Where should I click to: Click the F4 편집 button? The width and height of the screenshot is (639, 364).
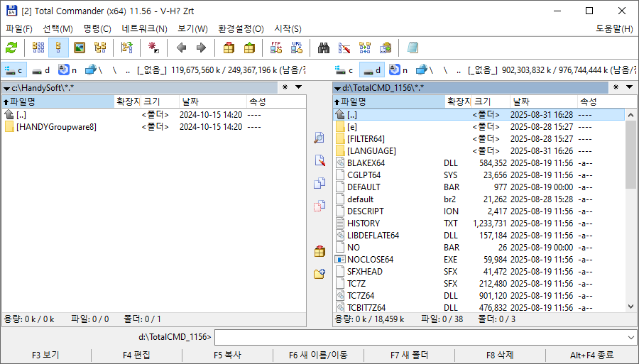(136, 355)
